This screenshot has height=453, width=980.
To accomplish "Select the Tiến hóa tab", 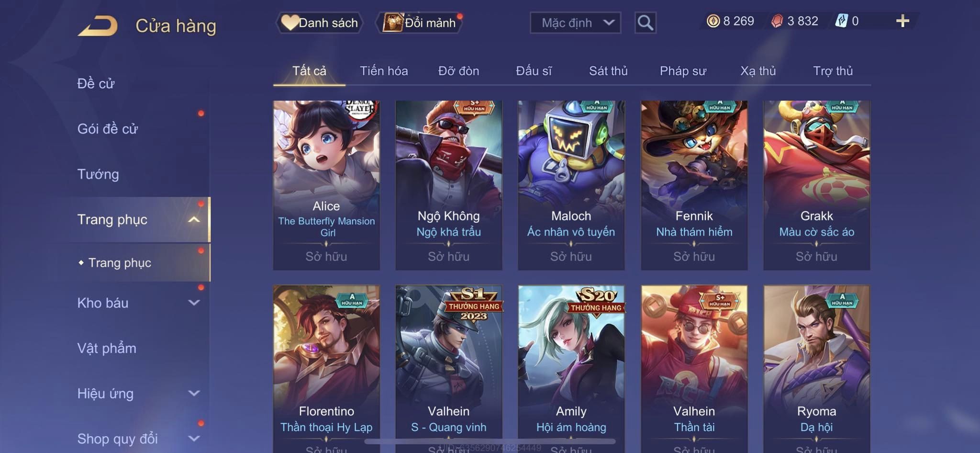I will pyautogui.click(x=384, y=71).
